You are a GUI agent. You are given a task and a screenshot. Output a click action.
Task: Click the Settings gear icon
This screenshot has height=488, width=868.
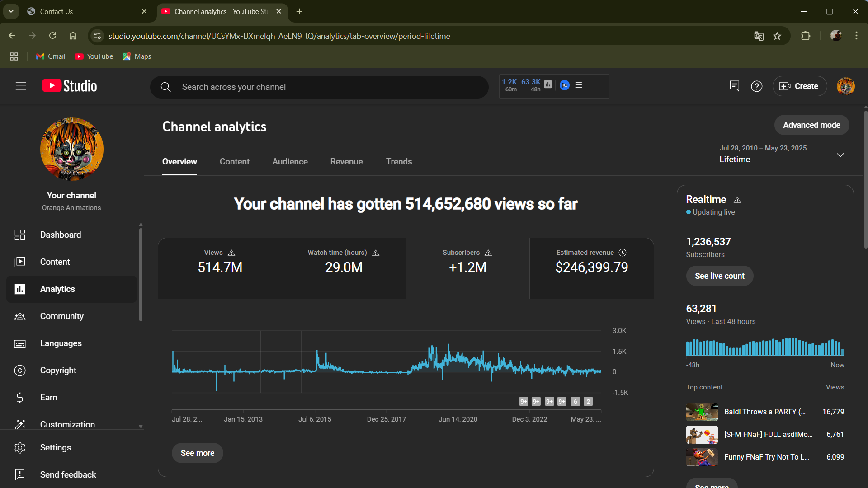coord(20,448)
